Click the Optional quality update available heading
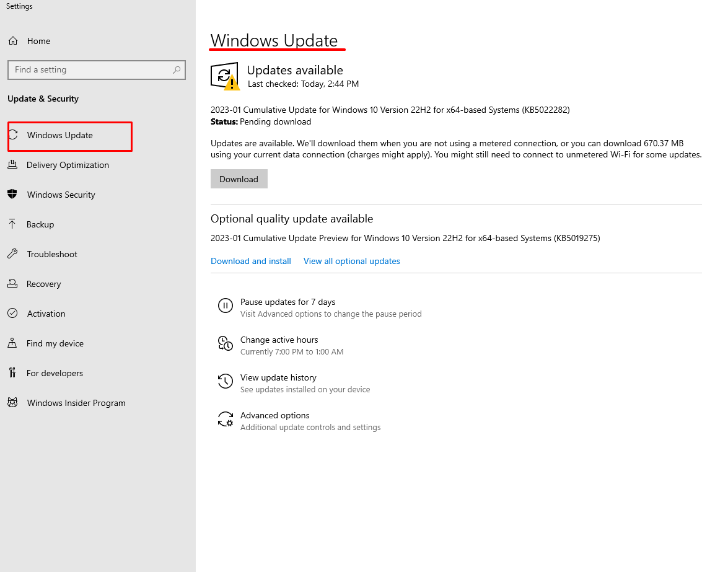728x572 pixels. pos(292,219)
